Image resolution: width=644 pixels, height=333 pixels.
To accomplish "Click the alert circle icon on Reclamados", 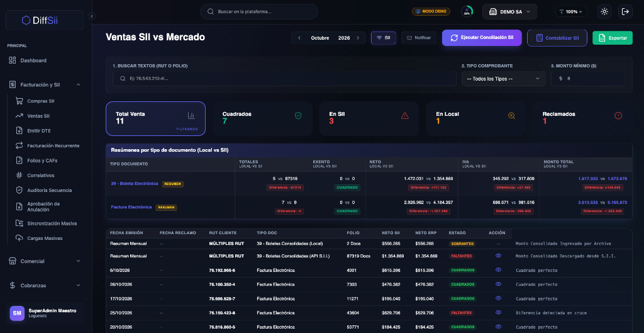I will pos(618,116).
